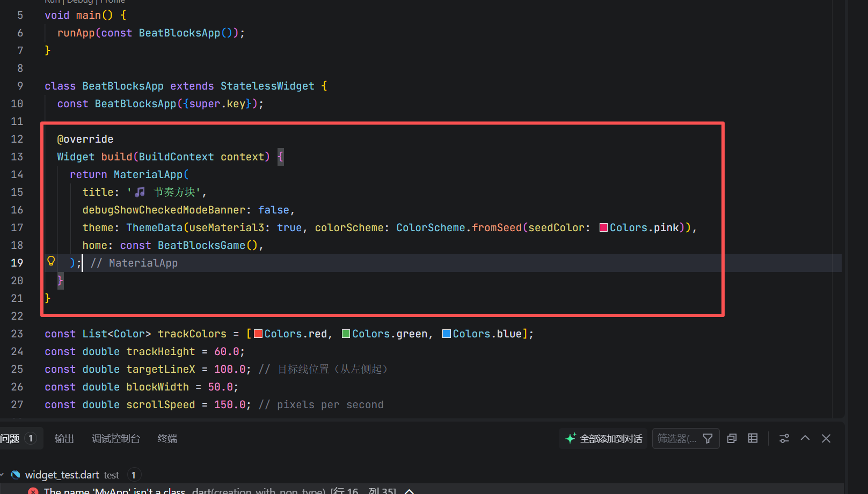
Task: Click the Colors.blue color swatch
Action: (x=447, y=334)
